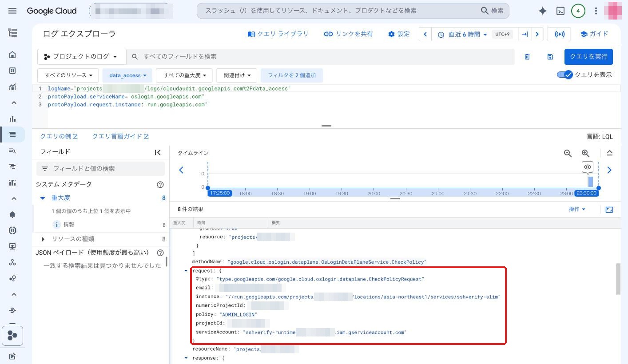This screenshot has height=364, width=628.
Task: Collapse the Severity field group
Action: coord(43,198)
